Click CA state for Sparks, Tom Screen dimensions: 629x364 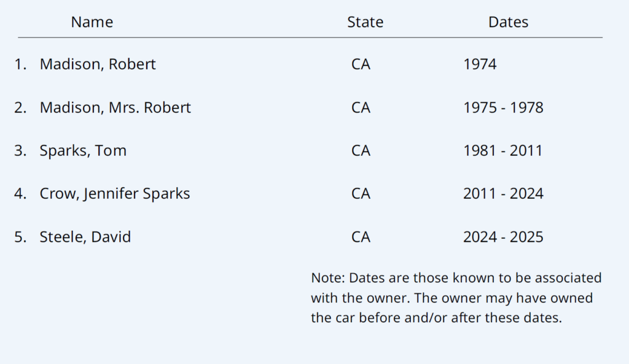pyautogui.click(x=361, y=150)
